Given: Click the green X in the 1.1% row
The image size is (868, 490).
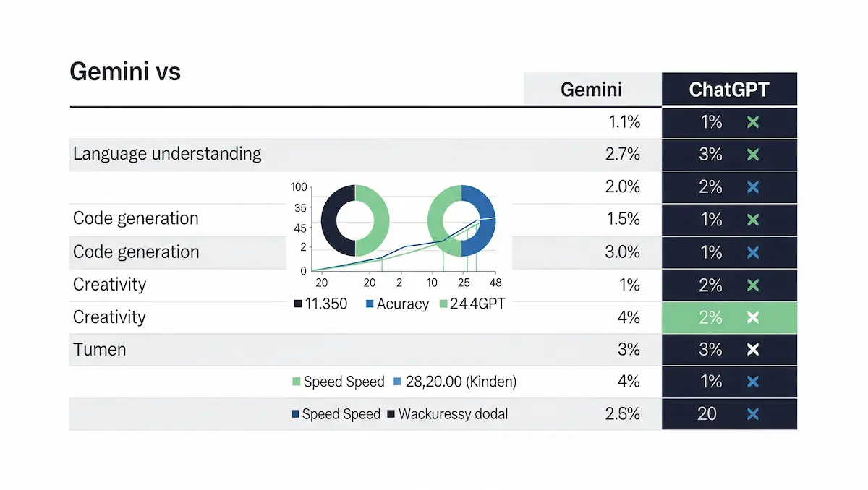Looking at the screenshot, I should (753, 122).
